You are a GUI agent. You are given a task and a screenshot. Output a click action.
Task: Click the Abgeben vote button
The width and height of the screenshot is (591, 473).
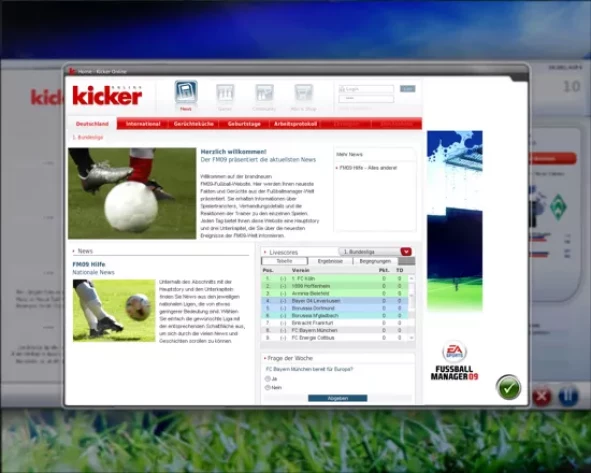coord(337,398)
